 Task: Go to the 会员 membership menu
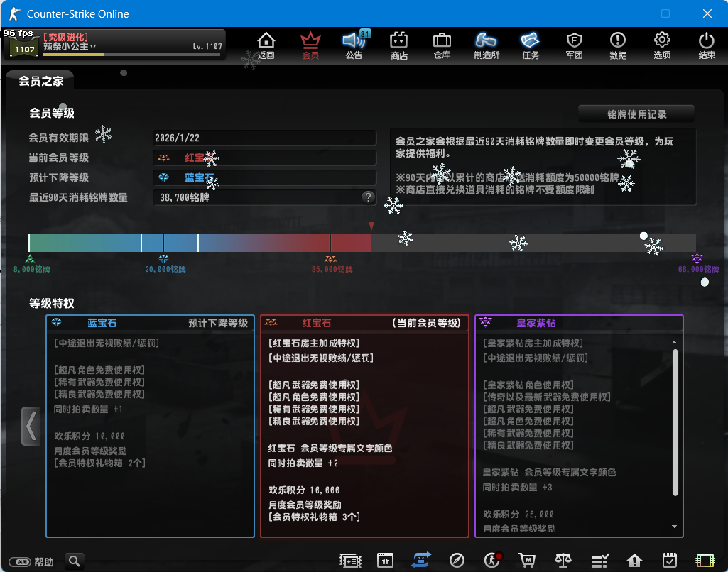(x=310, y=45)
